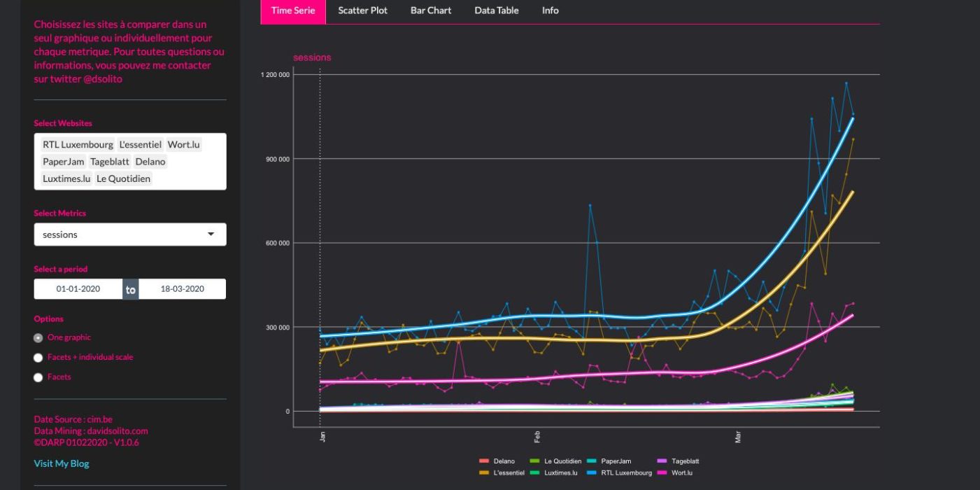Select the Info tab

coord(550,10)
